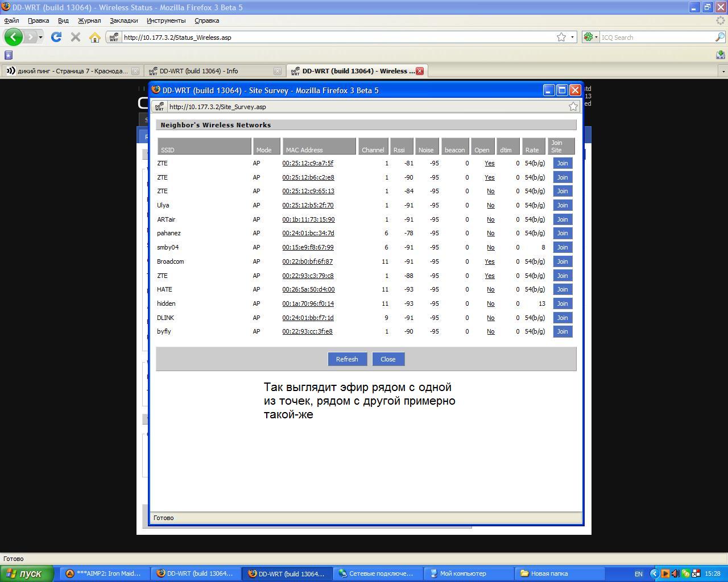Focus the Site Survey address field
This screenshot has height=582, width=728.
pos(367,106)
